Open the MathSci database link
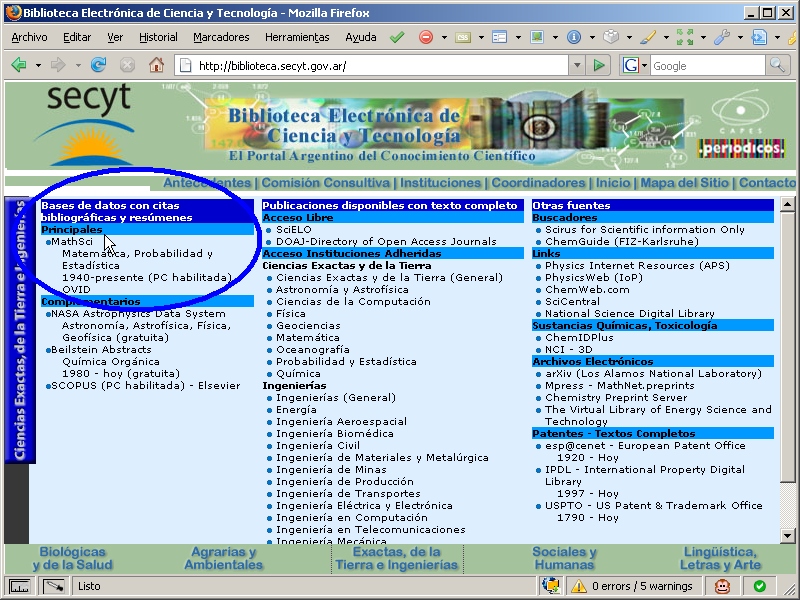Viewport: 800px width, 600px height. point(71,241)
